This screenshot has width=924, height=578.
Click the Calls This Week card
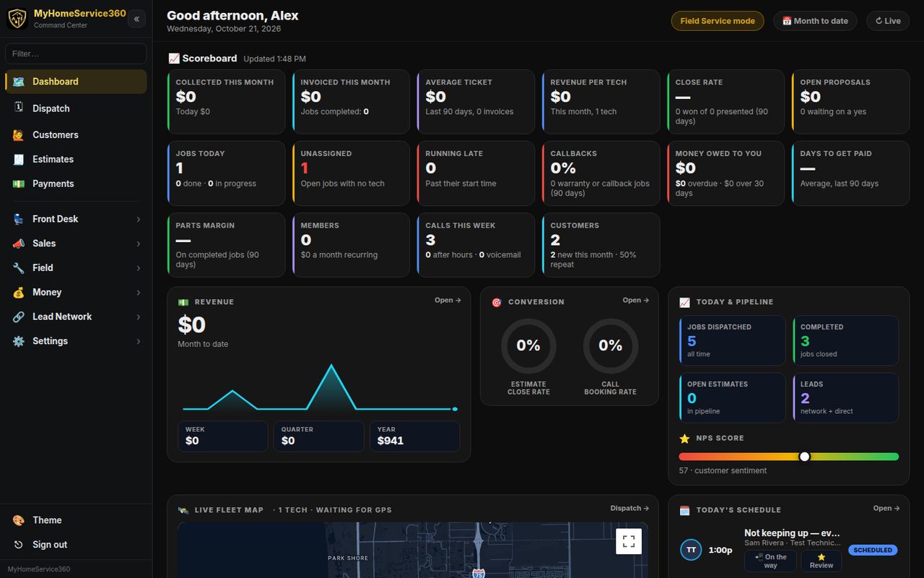[476, 245]
